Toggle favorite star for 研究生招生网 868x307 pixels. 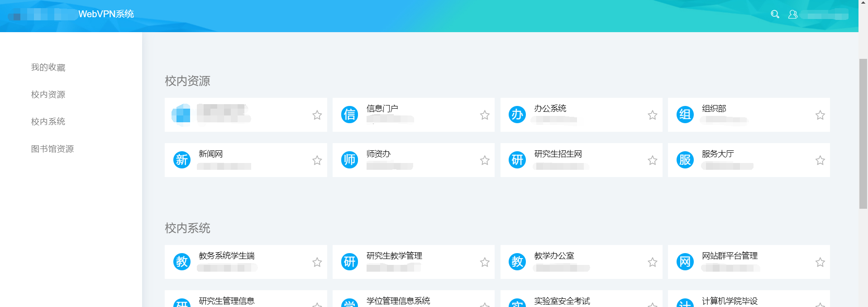coord(652,160)
